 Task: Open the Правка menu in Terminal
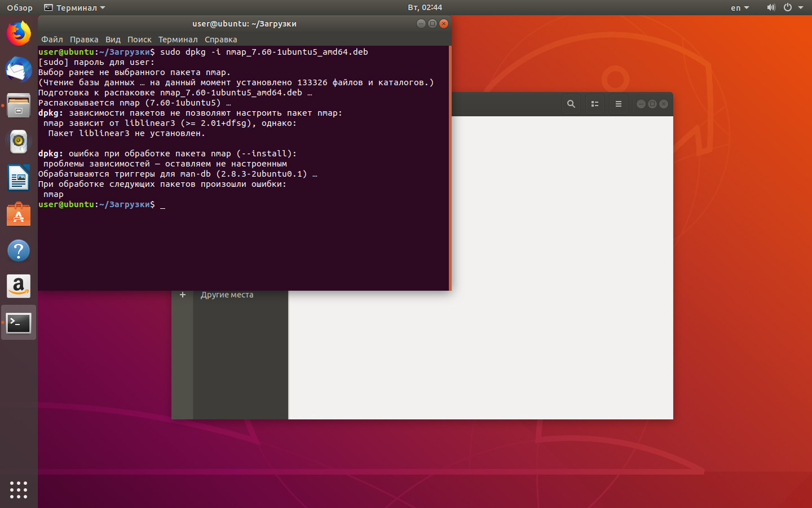pos(84,40)
